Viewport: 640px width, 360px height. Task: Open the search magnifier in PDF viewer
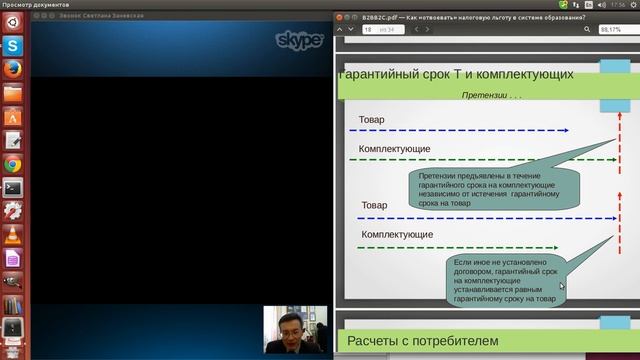pos(587,29)
